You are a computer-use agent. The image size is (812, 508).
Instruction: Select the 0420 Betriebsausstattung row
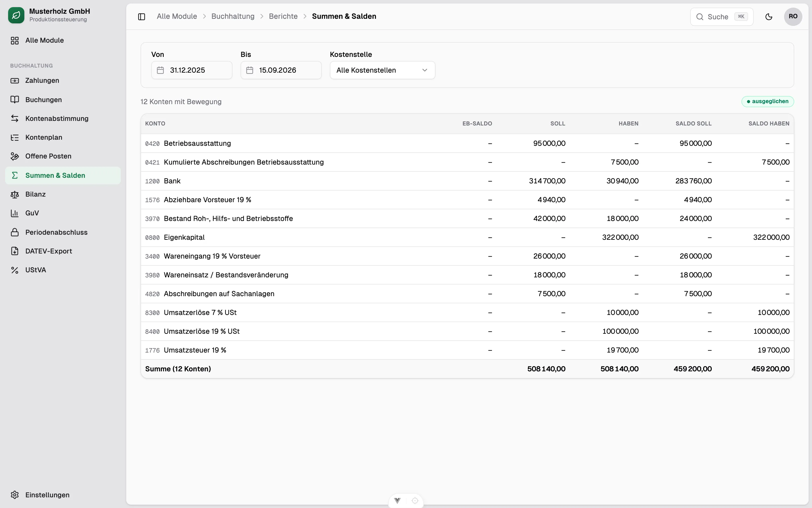[x=467, y=144]
